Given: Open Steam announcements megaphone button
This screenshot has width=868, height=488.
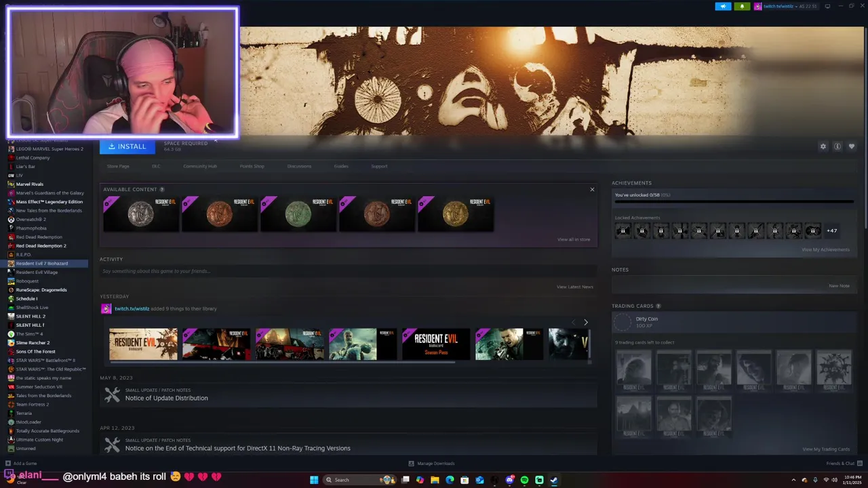Looking at the screenshot, I should pos(723,6).
